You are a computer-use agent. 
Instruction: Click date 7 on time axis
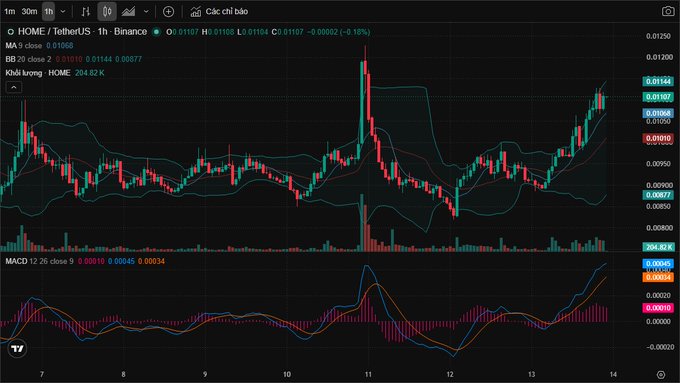click(x=42, y=374)
